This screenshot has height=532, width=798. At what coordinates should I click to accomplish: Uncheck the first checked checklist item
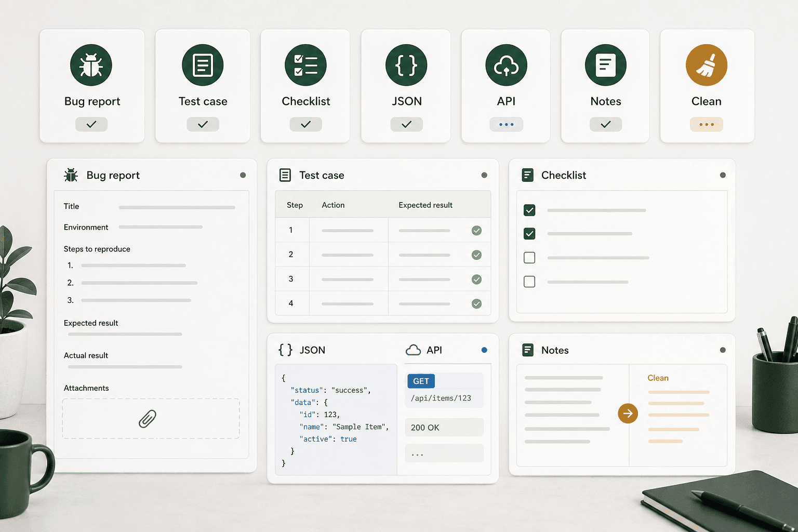(529, 210)
